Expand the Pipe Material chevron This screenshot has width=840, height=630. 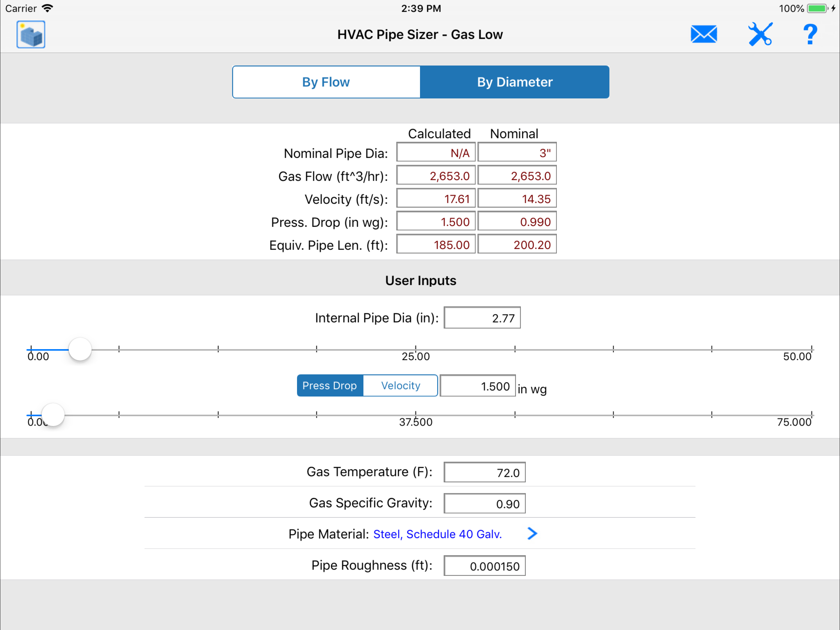tap(532, 534)
